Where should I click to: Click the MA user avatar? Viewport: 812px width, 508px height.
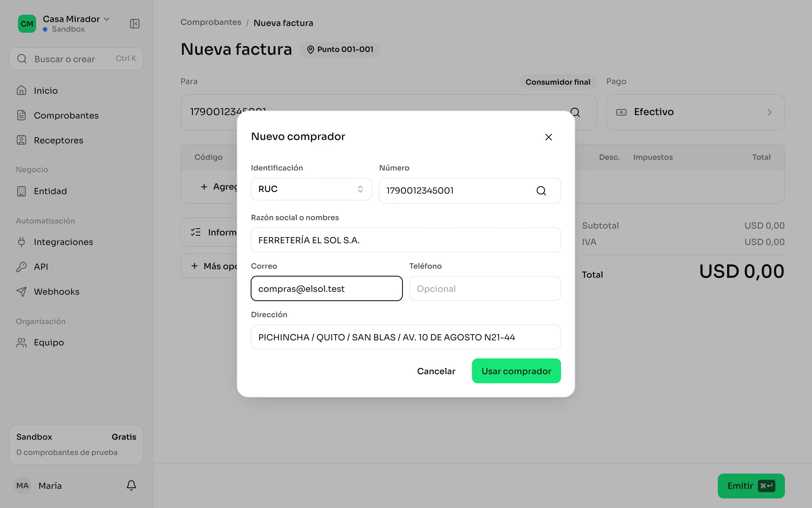tap(23, 485)
